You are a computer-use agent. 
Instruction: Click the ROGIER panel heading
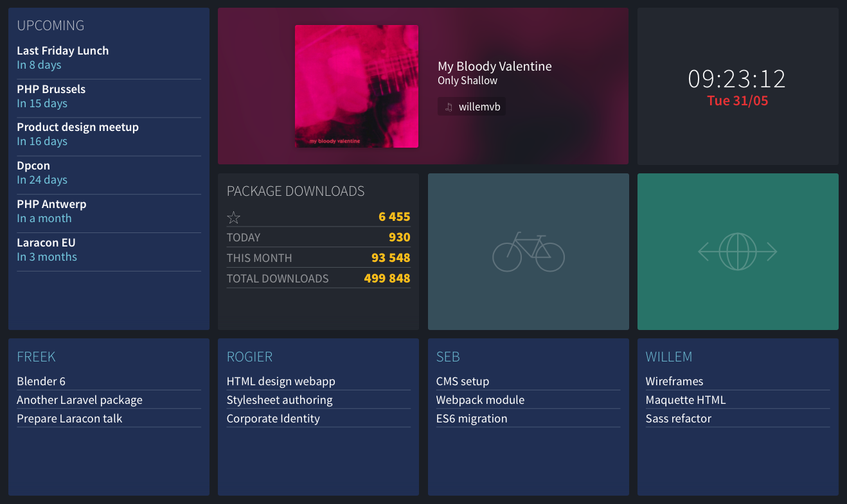[x=250, y=357]
